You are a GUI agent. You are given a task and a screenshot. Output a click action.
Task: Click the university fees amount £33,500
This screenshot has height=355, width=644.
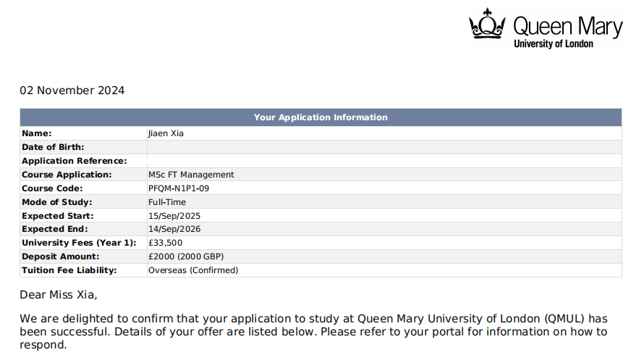165,243
